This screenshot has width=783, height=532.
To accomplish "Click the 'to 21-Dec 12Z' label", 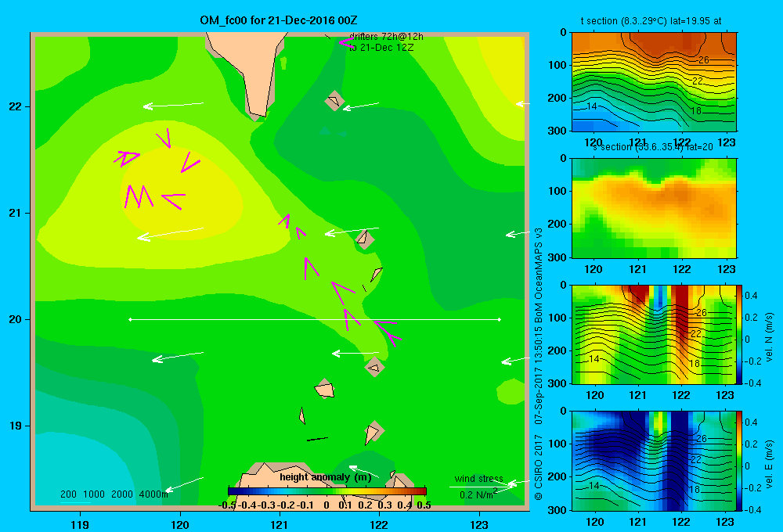I will tap(381, 48).
